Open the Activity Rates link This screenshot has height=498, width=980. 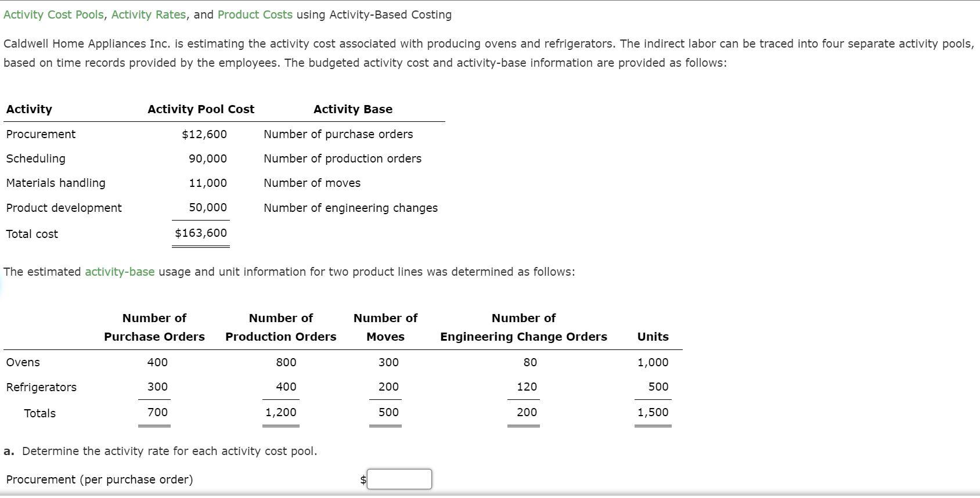[149, 15]
